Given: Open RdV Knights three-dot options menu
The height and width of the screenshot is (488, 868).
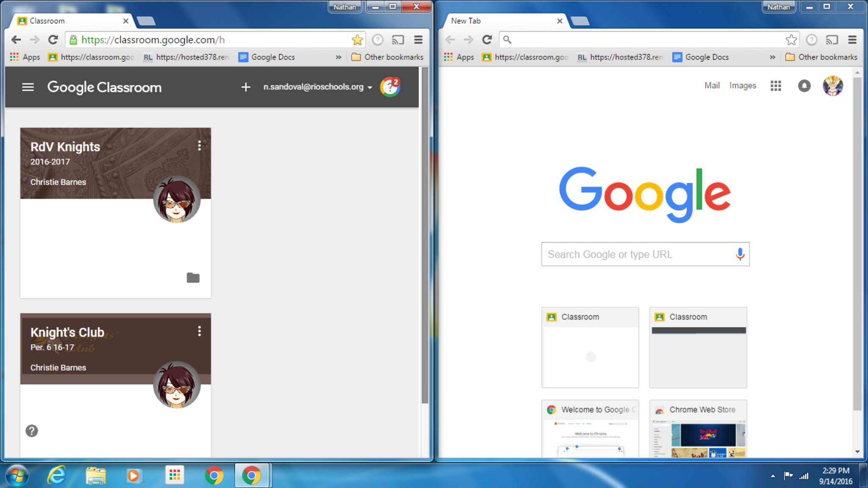Looking at the screenshot, I should [x=199, y=146].
